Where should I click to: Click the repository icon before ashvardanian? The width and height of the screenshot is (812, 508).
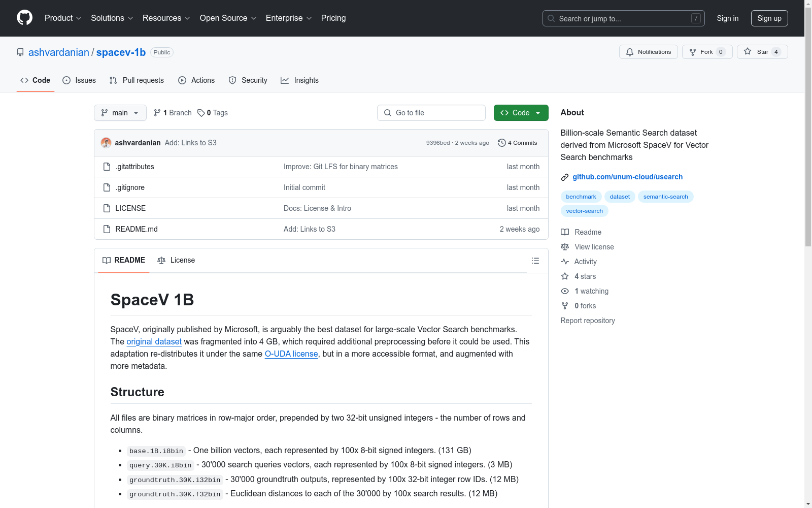pyautogui.click(x=20, y=52)
